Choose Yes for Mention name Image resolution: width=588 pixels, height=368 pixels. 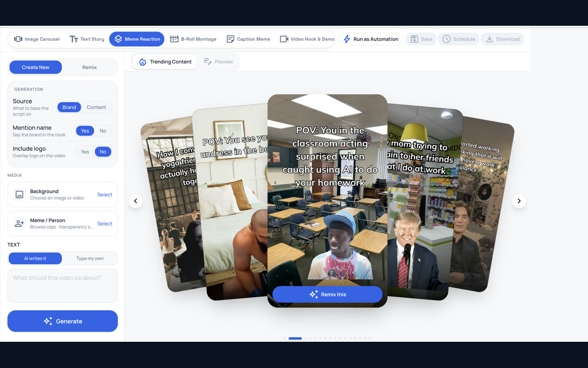(x=85, y=131)
